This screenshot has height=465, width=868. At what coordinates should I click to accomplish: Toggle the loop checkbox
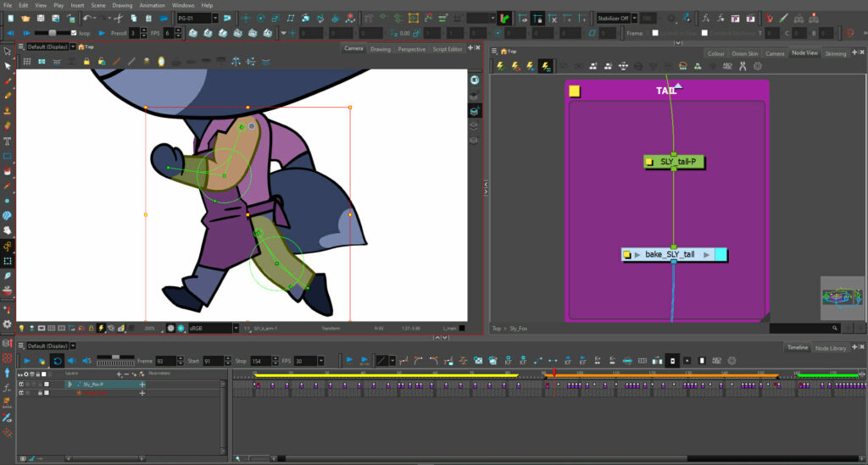[x=74, y=33]
